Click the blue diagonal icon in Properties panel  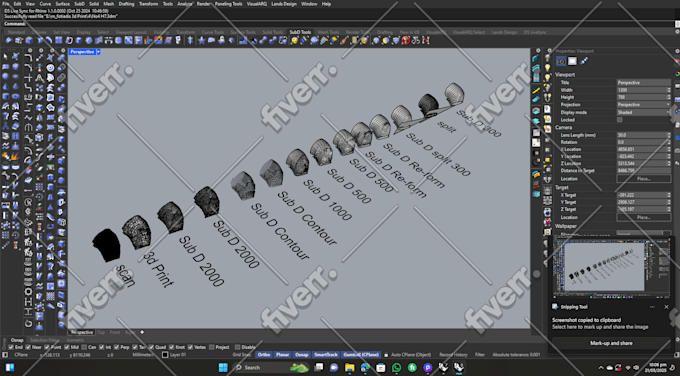[584, 61]
